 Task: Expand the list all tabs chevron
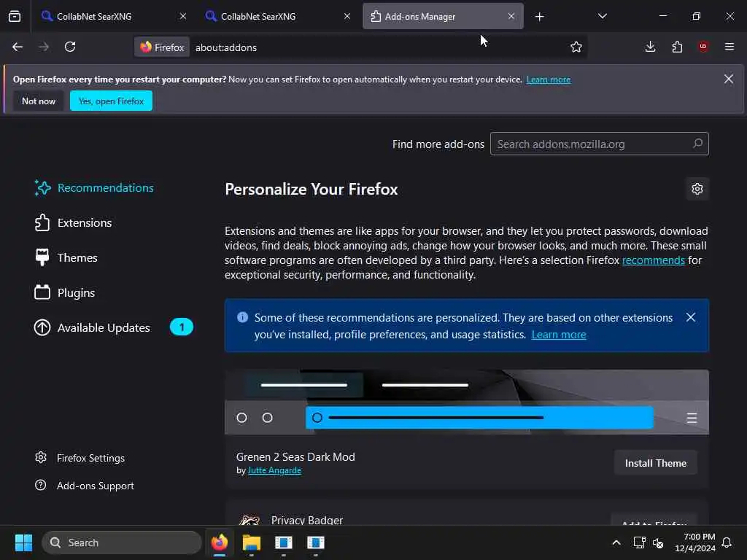click(x=602, y=16)
